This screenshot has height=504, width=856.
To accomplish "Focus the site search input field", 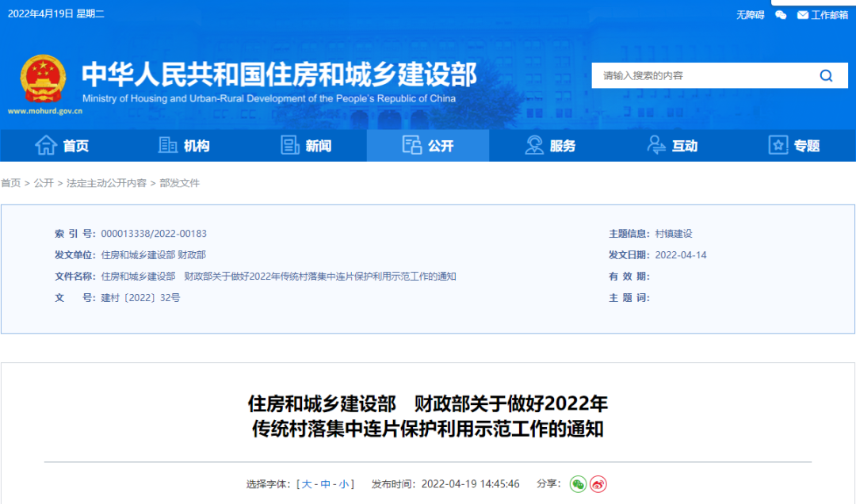I will click(x=706, y=75).
